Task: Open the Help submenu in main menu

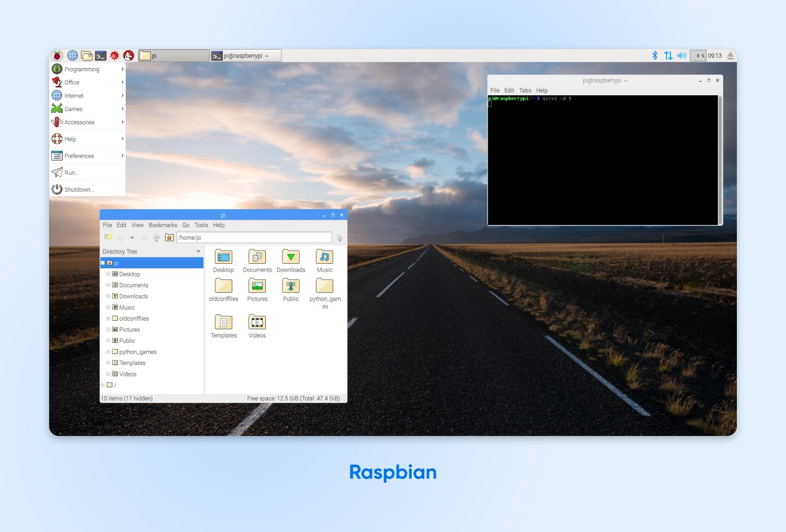Action: (87, 139)
